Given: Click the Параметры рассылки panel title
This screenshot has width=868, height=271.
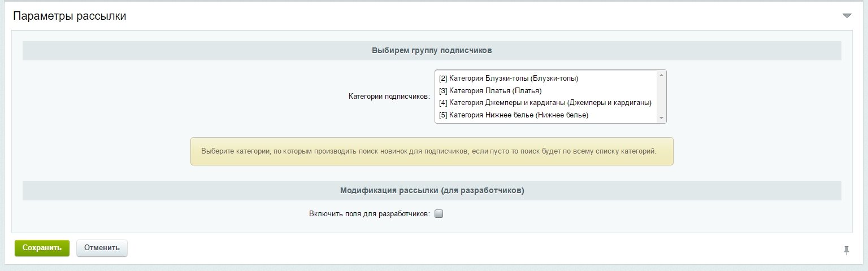Looking at the screenshot, I should point(70,16).
